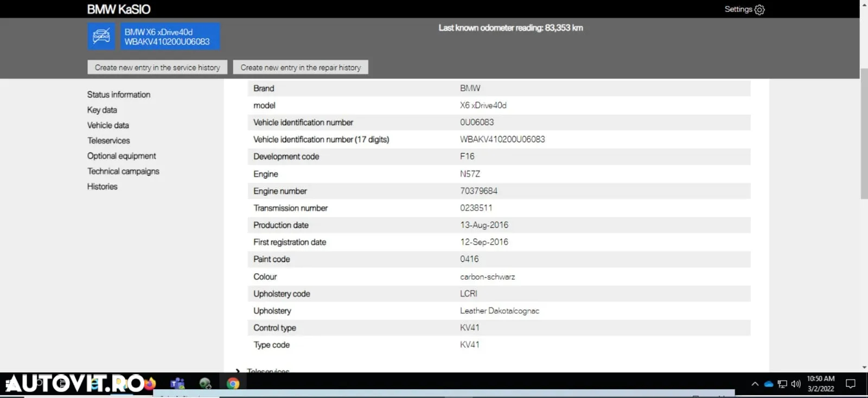The width and height of the screenshot is (868, 398).
Task: Click the Last known odometer reading text
Action: point(510,28)
